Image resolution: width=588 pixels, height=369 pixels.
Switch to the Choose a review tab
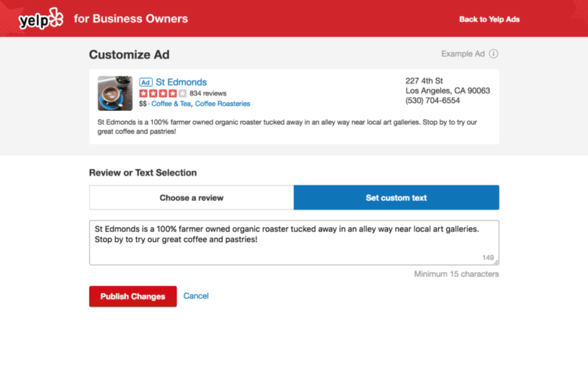coord(191,198)
